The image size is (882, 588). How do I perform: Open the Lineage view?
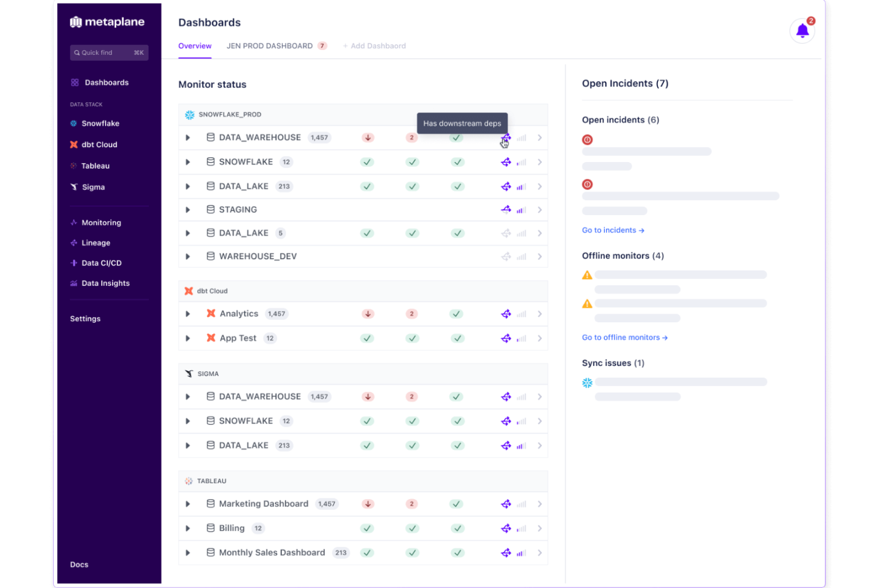(96, 242)
